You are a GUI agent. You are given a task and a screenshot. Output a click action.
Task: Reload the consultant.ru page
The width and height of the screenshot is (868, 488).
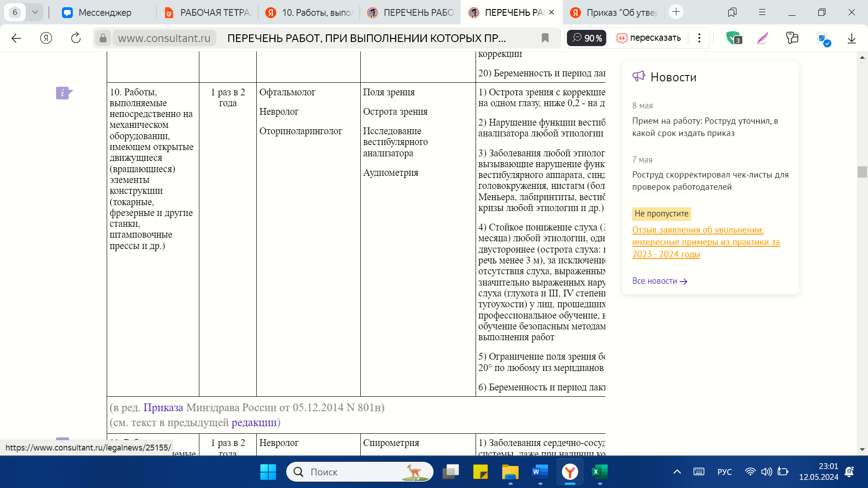(76, 38)
